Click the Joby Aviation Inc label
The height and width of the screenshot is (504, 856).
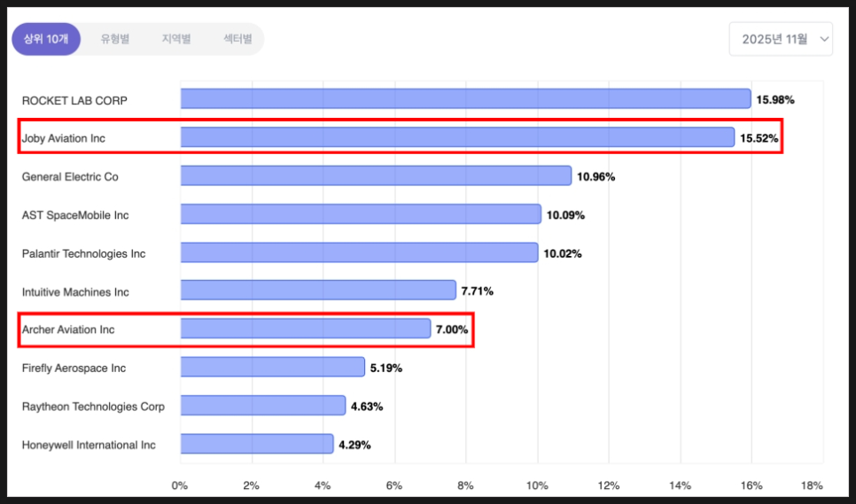64,138
